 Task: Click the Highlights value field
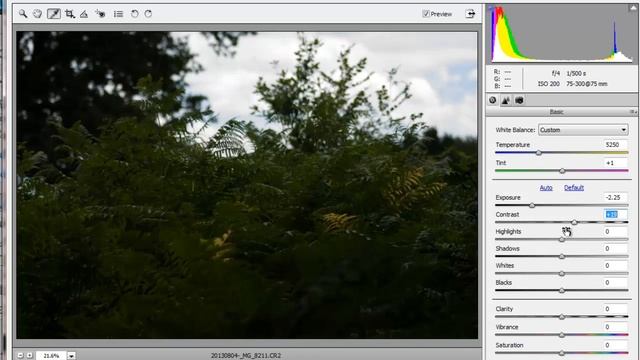(616, 231)
